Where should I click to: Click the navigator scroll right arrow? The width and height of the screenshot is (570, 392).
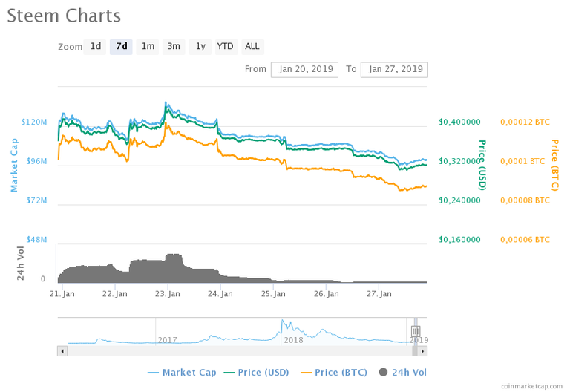(422, 351)
